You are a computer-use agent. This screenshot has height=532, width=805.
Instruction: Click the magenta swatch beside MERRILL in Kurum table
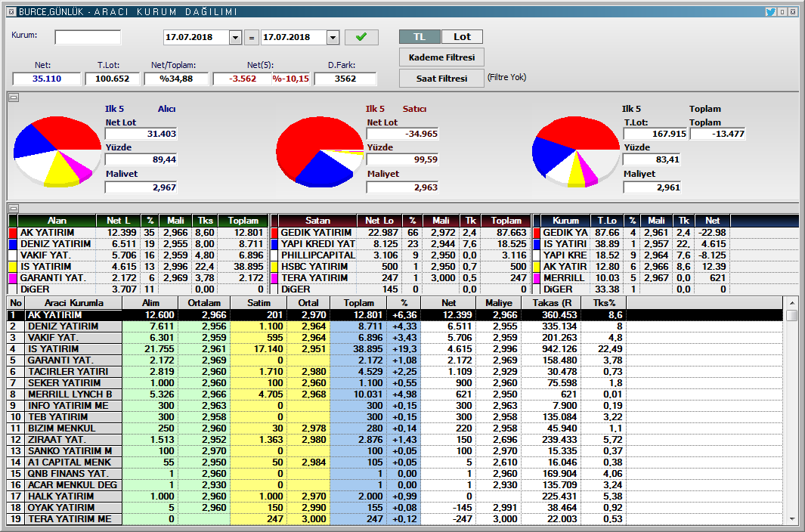click(x=537, y=278)
